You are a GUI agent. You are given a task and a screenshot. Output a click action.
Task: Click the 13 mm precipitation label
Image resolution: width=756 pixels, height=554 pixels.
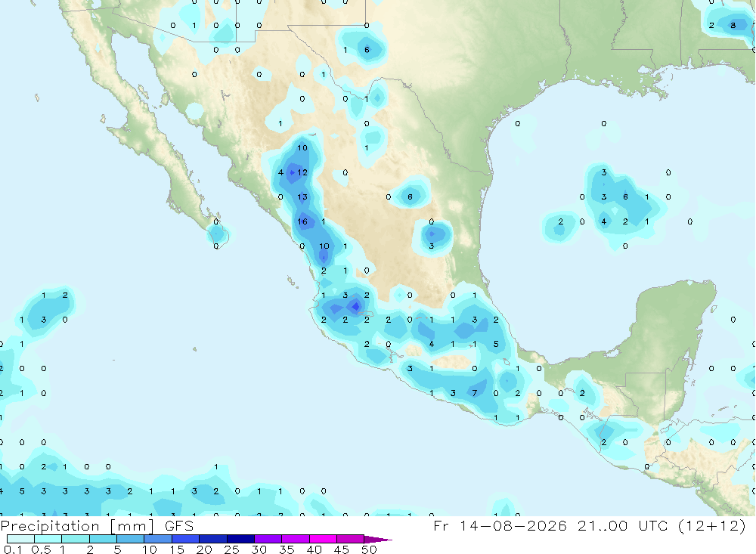point(302,197)
